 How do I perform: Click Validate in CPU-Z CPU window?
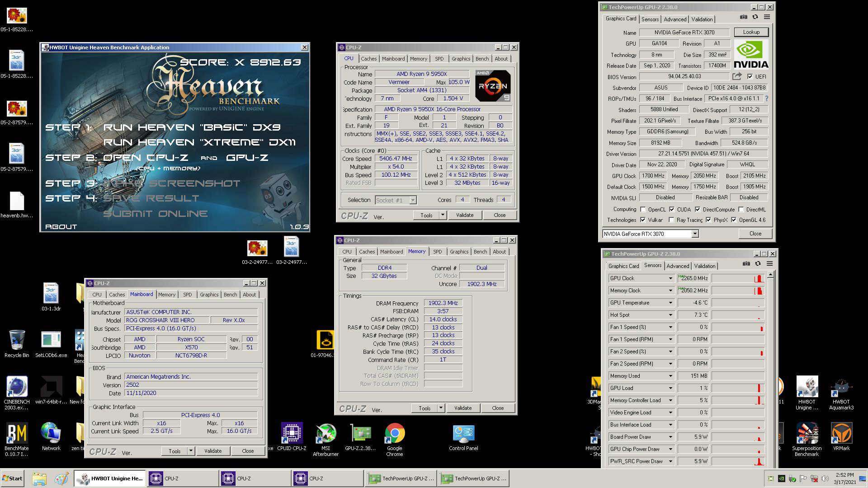point(464,215)
